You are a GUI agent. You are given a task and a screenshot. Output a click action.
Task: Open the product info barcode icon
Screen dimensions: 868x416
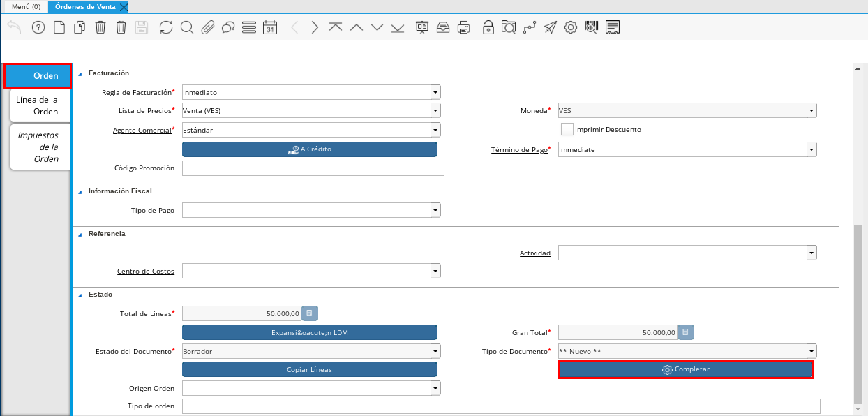(592, 27)
